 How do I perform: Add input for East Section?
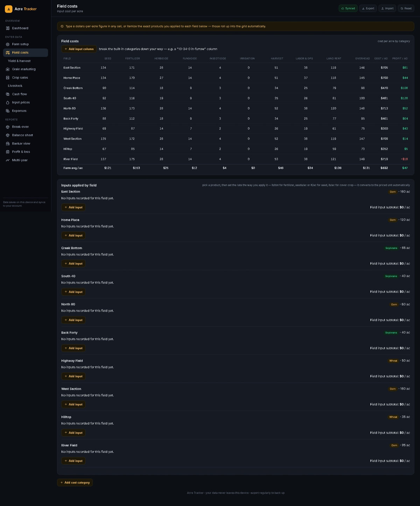[x=73, y=207]
